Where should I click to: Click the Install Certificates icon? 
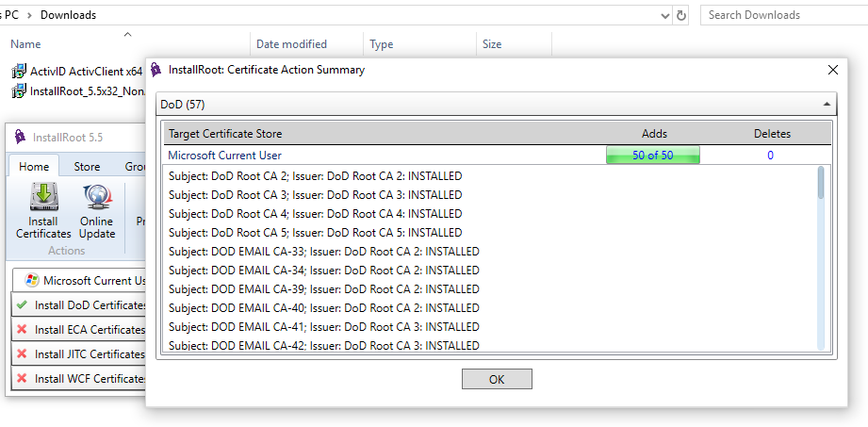tap(43, 198)
